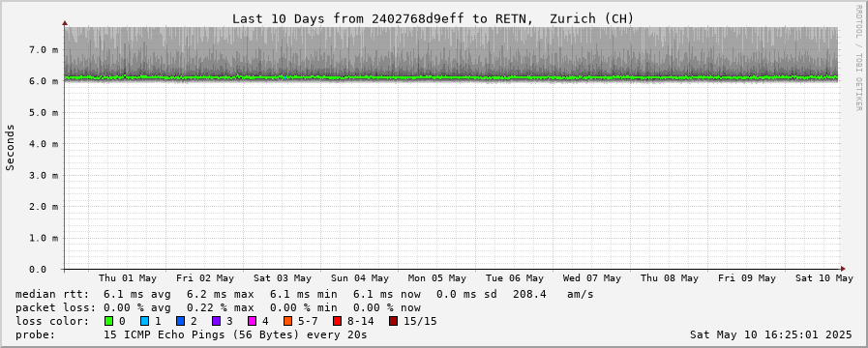This screenshot has height=348, width=868.
Task: Click the Mon 05 May axis label
Action: pos(437,278)
